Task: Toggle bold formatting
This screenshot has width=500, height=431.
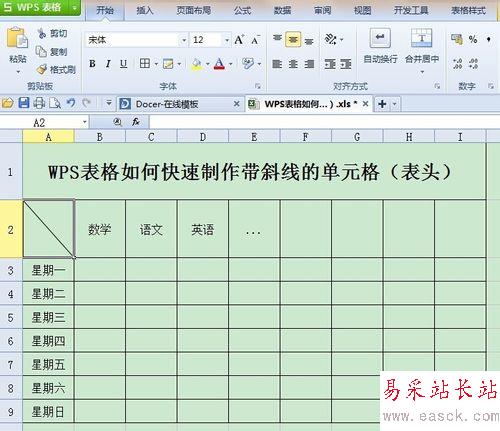Action: coord(92,64)
